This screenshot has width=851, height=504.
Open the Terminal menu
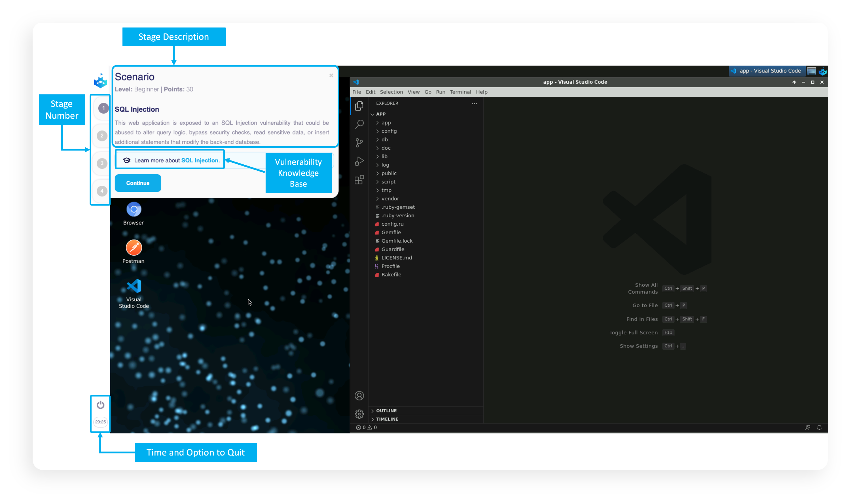(460, 92)
